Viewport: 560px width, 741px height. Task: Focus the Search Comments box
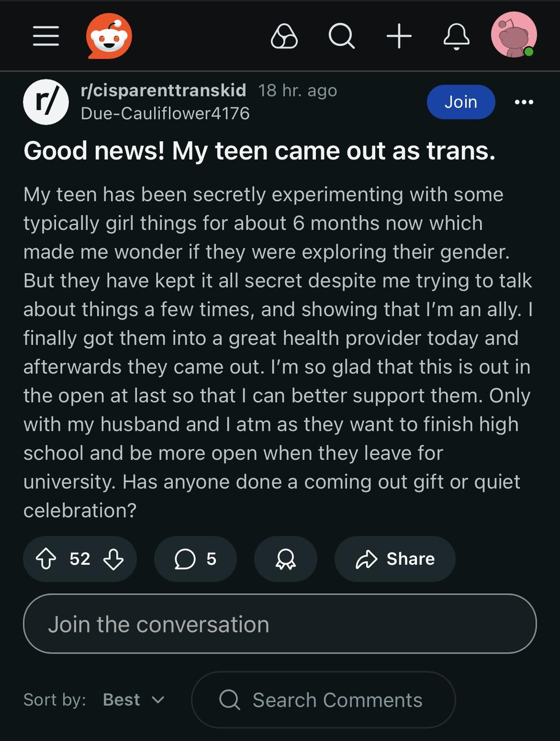pyautogui.click(x=324, y=700)
